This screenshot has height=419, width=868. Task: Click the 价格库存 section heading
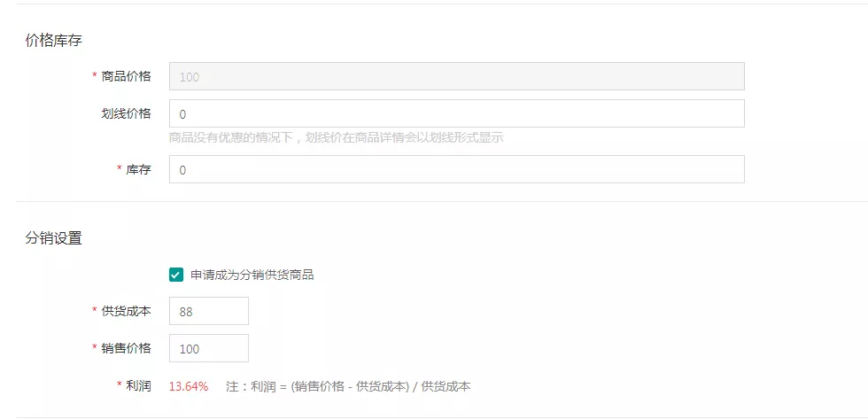pos(54,40)
